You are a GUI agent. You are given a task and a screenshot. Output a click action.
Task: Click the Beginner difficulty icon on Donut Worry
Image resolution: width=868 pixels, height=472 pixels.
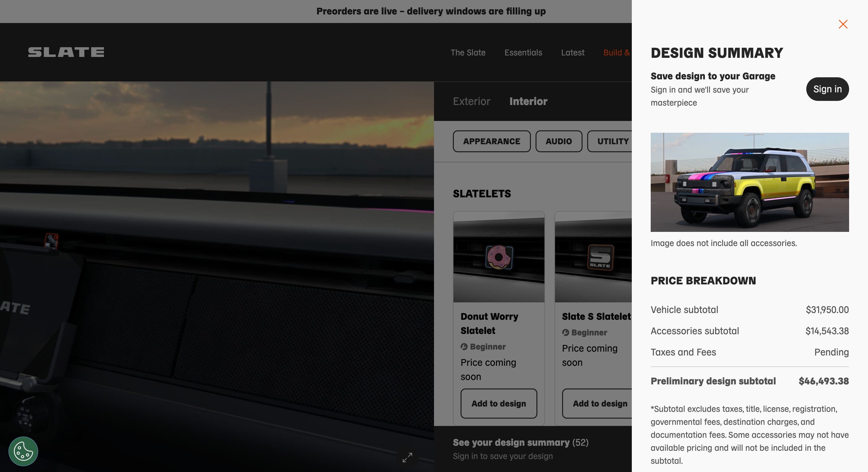click(464, 346)
